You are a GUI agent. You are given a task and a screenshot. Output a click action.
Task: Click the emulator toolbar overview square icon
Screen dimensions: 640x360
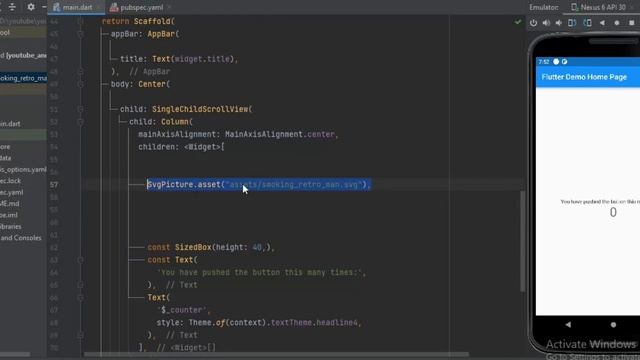[631, 23]
